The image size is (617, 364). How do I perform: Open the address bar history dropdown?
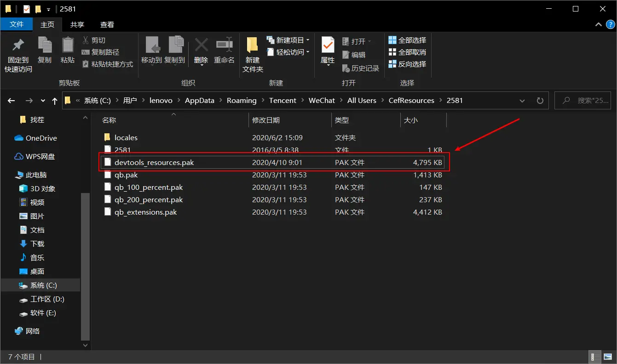coord(522,101)
